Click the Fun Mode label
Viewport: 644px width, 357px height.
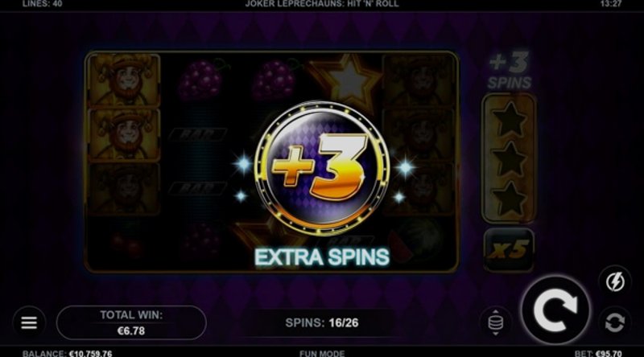[x=322, y=353]
